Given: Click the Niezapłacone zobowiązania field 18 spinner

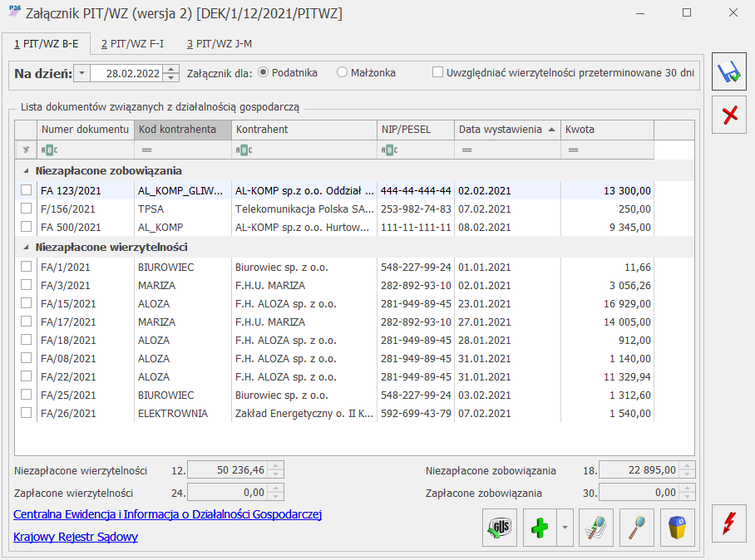Looking at the screenshot, I should point(688,469).
